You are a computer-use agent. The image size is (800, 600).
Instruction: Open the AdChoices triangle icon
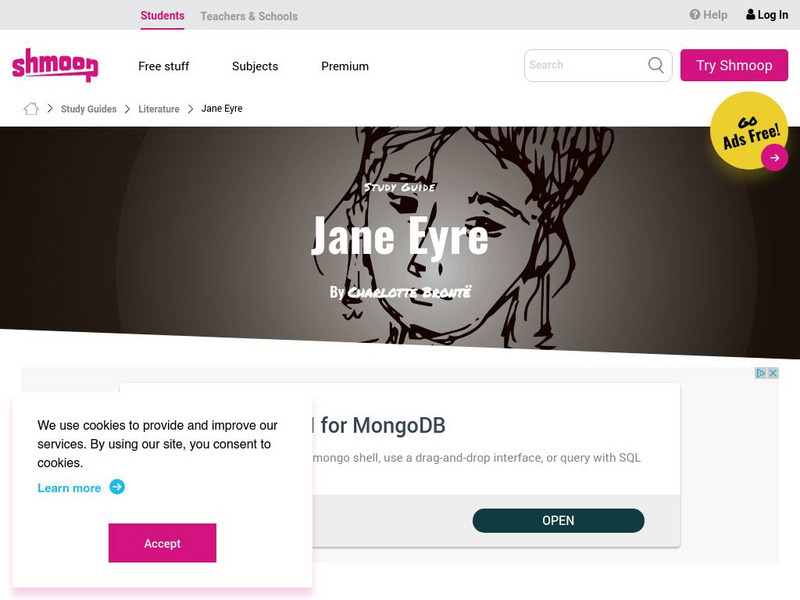[x=760, y=373]
